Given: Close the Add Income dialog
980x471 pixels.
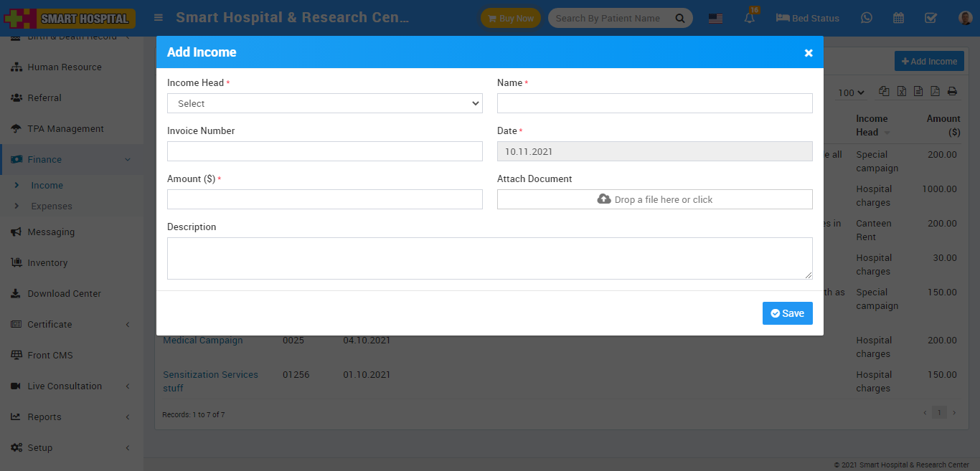Looking at the screenshot, I should pyautogui.click(x=809, y=53).
